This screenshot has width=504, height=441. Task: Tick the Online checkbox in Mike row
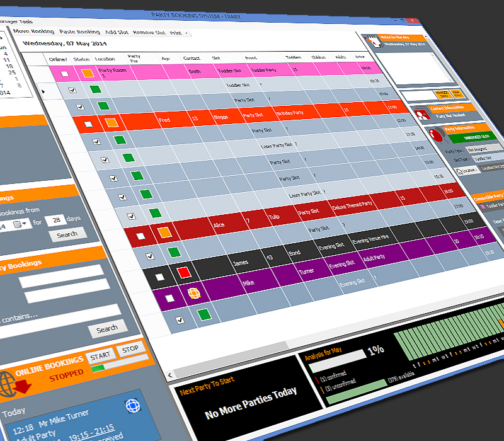point(169,298)
